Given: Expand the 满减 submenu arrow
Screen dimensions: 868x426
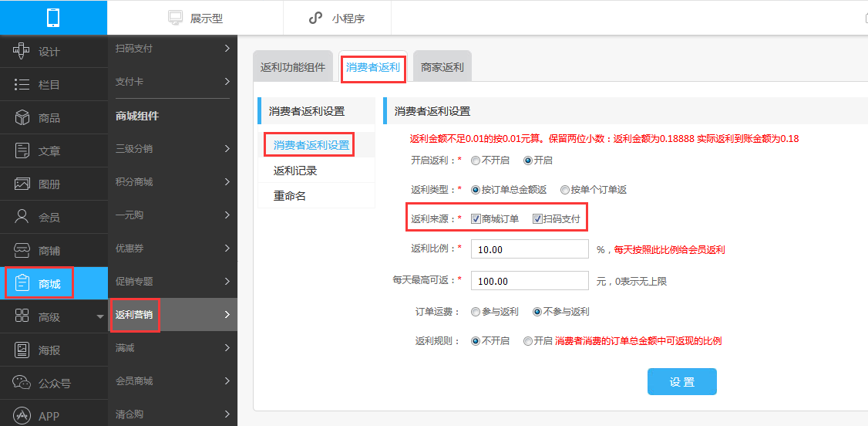Looking at the screenshot, I should [227, 347].
